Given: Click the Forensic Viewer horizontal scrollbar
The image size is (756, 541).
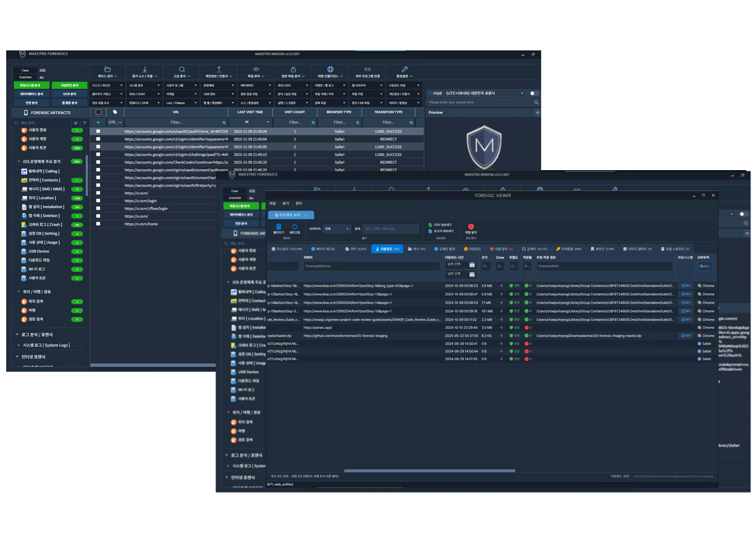Looking at the screenshot, I should point(429,471).
